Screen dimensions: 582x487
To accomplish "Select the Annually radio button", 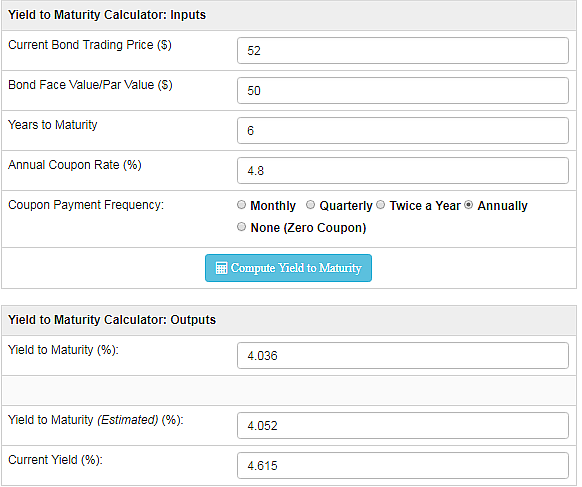I will click(468, 205).
